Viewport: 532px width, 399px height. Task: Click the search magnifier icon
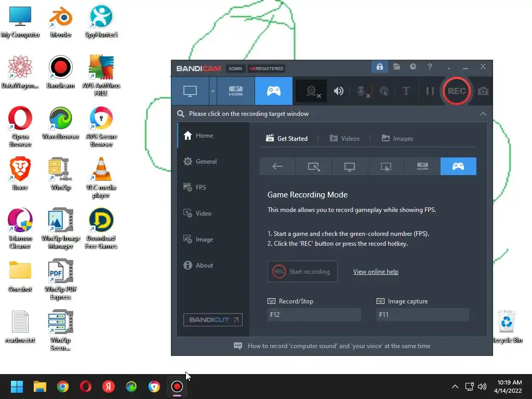[x=181, y=114]
